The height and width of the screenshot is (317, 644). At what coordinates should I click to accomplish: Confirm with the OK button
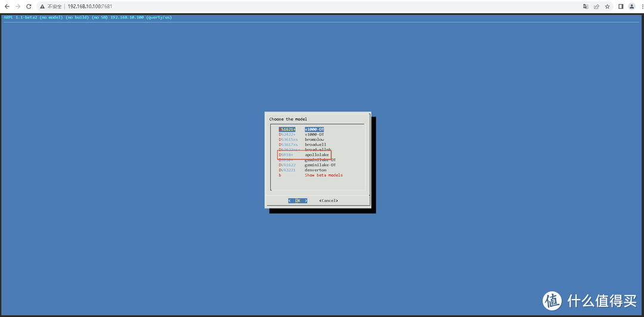pyautogui.click(x=298, y=201)
